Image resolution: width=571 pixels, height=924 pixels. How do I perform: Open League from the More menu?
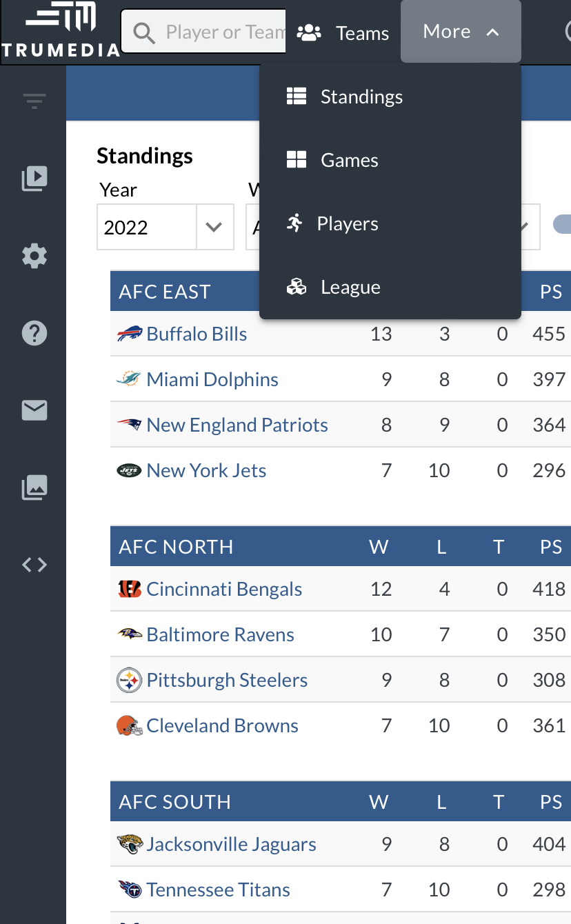[x=350, y=288]
